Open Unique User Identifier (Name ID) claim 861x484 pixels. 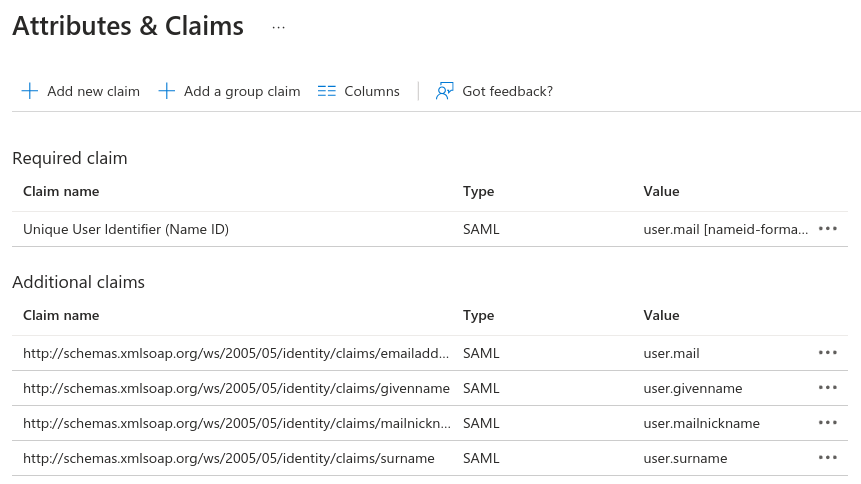tap(126, 229)
